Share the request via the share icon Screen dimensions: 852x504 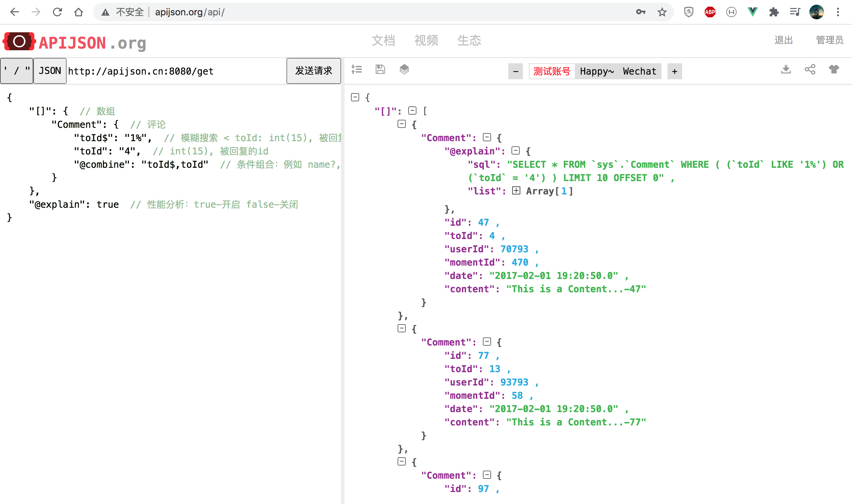pos(810,69)
